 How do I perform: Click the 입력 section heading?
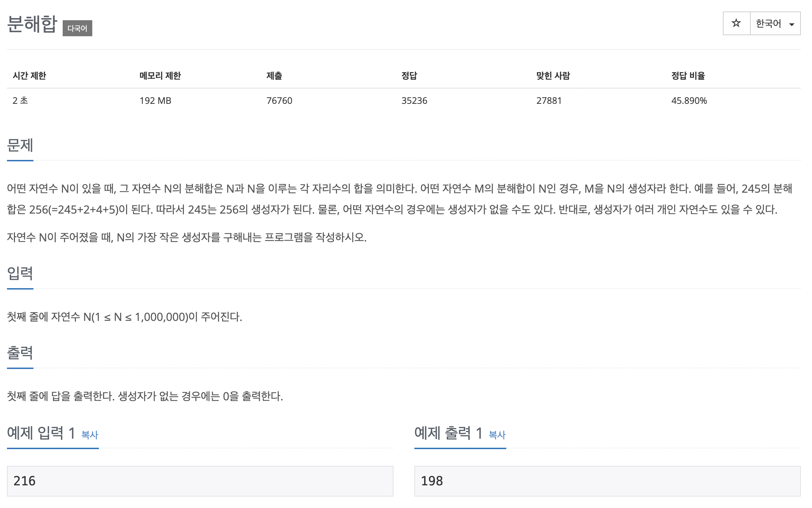click(20, 274)
